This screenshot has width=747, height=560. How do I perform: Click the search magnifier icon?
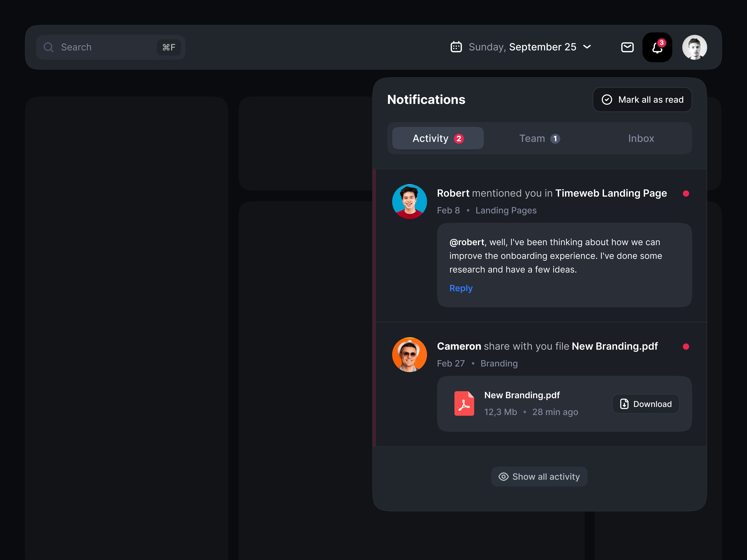[48, 47]
